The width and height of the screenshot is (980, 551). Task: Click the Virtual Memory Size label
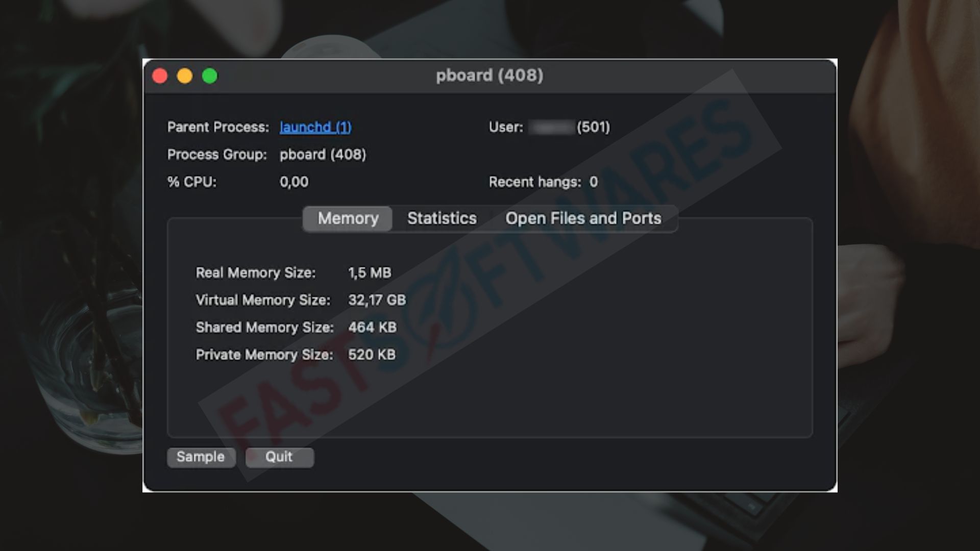[263, 300]
